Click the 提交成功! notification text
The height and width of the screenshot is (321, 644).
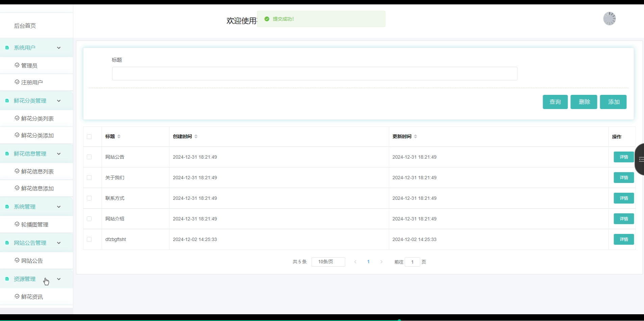coord(283,19)
